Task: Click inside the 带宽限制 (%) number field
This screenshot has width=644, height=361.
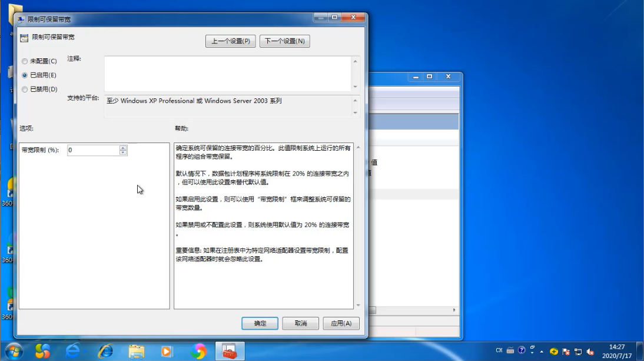Action: coord(93,150)
